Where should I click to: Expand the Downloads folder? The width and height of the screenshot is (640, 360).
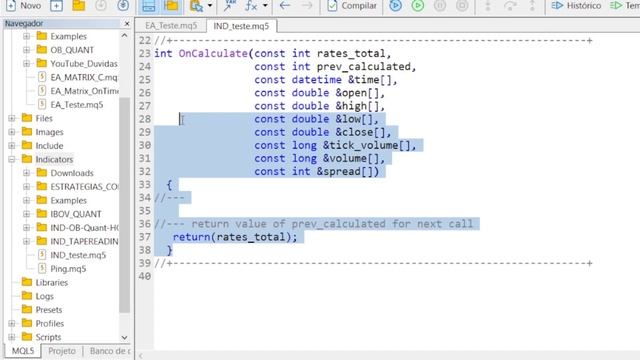[27, 173]
